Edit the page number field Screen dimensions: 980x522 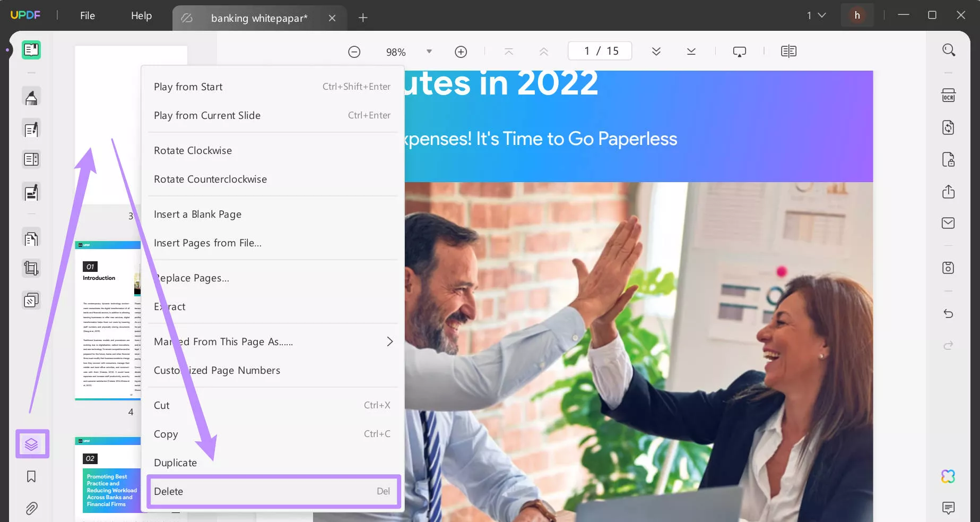click(600, 51)
